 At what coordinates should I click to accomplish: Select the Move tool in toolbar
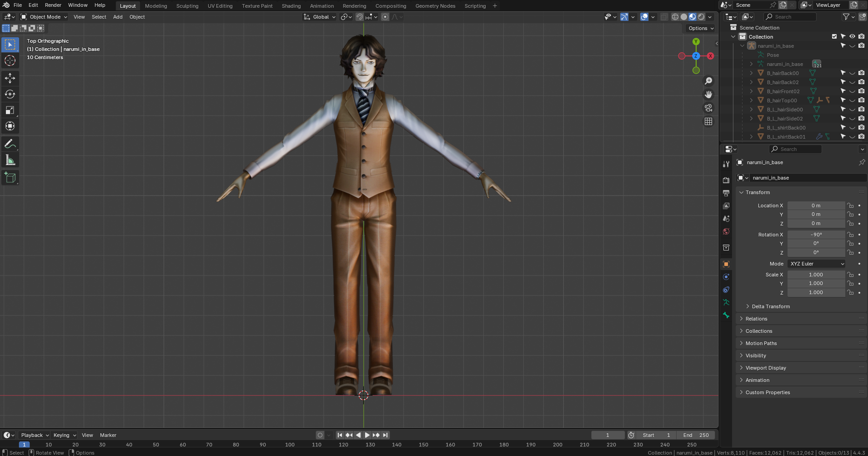10,78
